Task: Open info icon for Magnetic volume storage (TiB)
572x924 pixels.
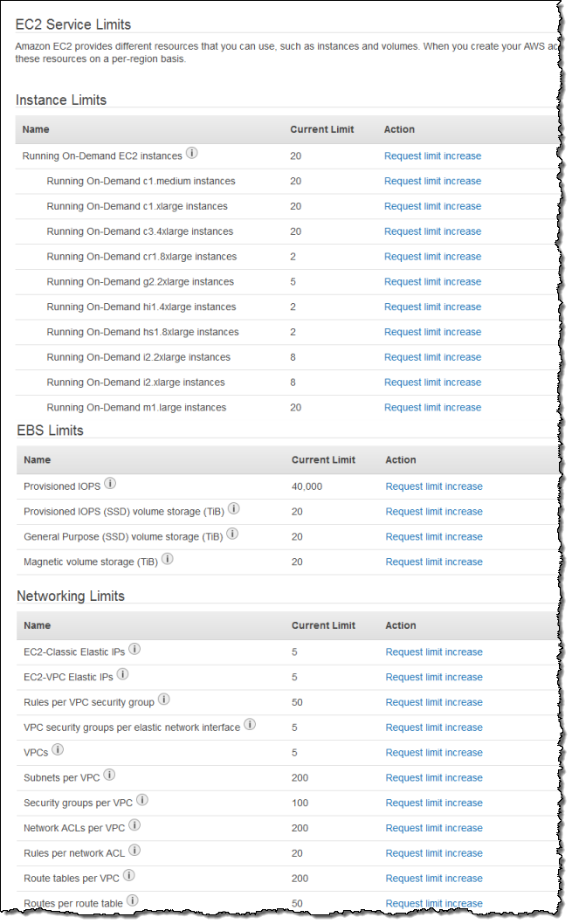Action: pos(168,560)
